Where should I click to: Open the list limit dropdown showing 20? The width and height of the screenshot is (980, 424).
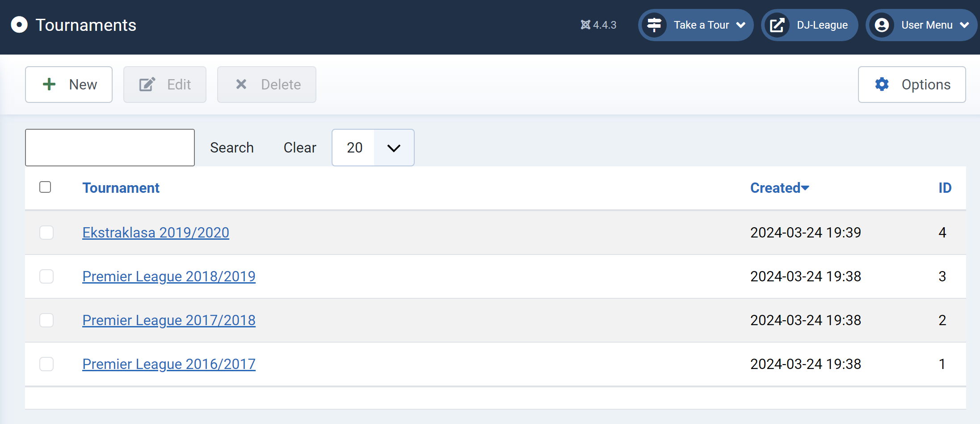373,148
